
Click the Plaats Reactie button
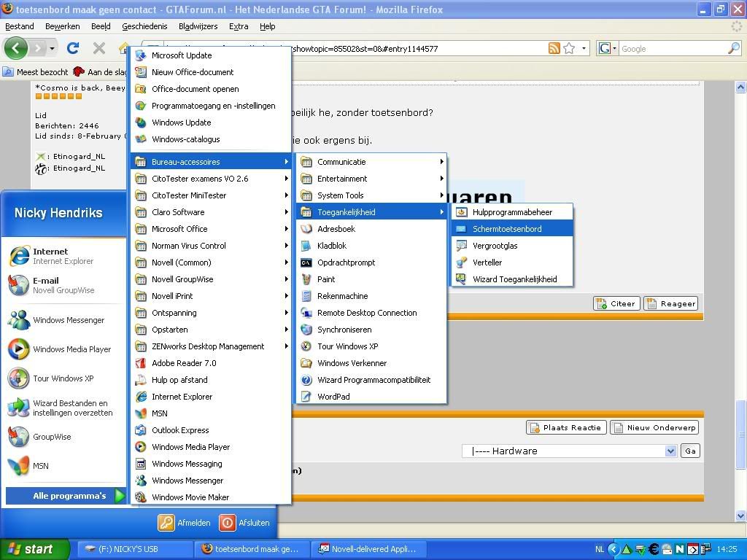click(566, 427)
